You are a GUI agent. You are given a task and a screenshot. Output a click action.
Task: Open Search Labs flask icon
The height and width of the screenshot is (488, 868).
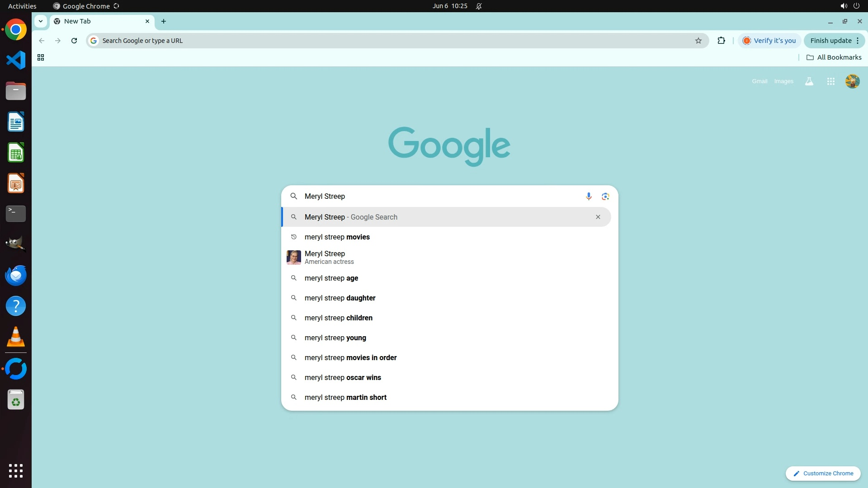coord(809,81)
